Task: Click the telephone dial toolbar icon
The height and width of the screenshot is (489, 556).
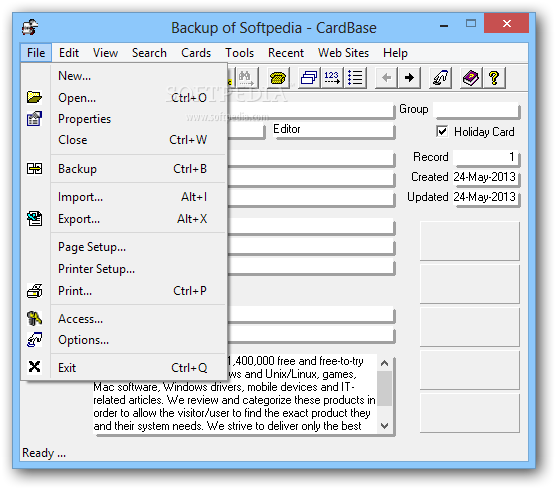Action: pos(278,77)
